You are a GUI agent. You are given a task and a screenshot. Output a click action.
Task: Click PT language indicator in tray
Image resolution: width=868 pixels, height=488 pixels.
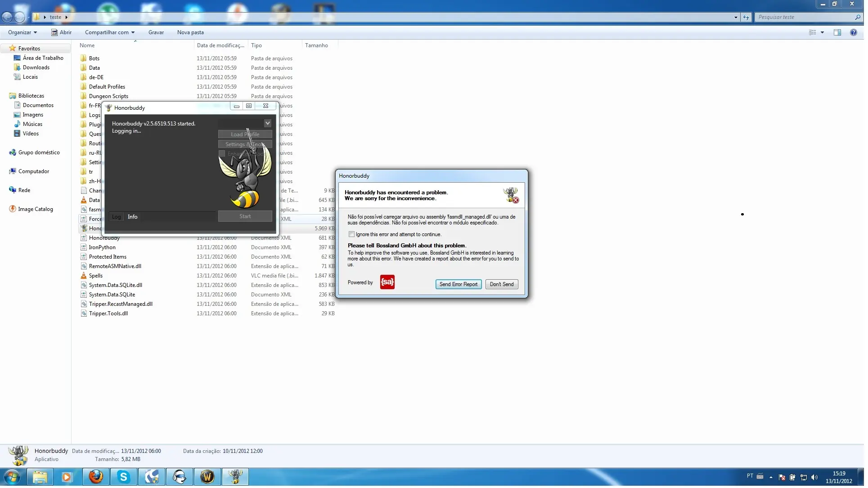point(750,476)
